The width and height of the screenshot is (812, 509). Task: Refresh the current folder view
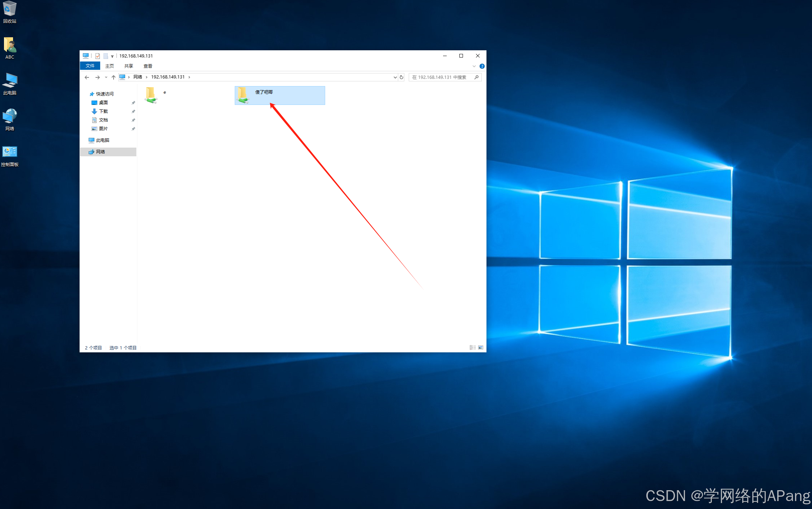point(401,77)
